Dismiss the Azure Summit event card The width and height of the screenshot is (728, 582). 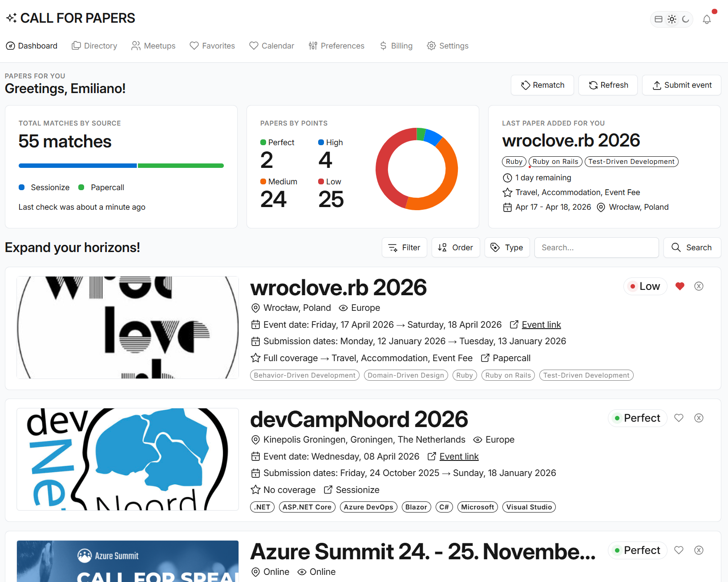tap(699, 550)
